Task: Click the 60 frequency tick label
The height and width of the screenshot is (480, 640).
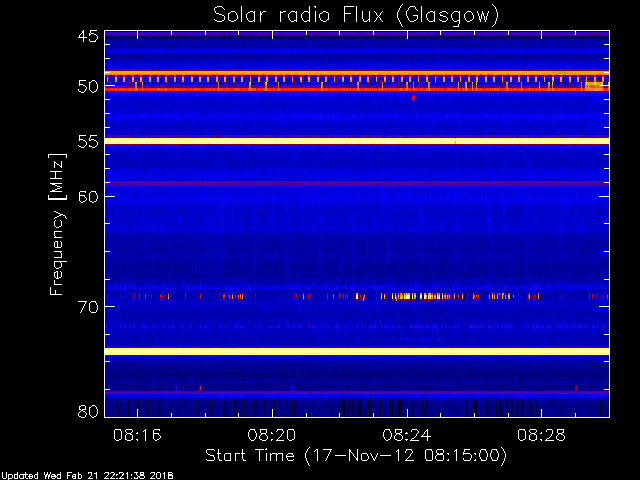Action: coord(88,196)
